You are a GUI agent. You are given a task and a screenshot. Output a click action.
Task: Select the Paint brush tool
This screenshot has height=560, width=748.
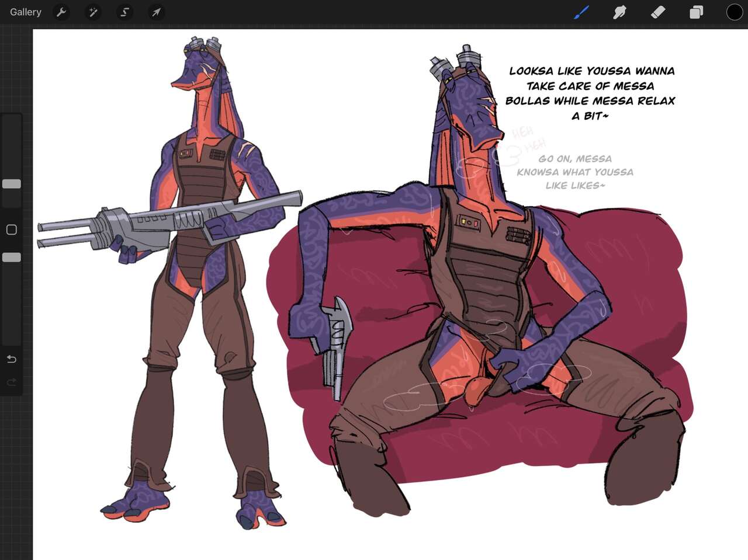[x=581, y=12]
